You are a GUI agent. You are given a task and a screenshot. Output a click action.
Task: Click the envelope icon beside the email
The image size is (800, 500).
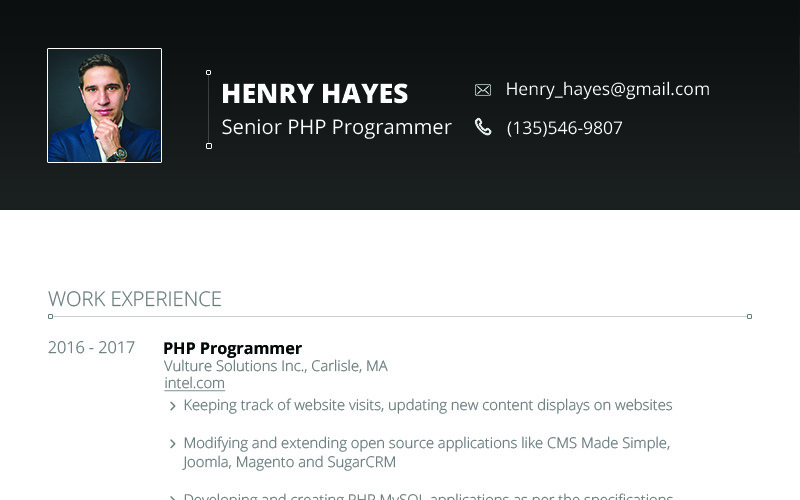coord(483,90)
